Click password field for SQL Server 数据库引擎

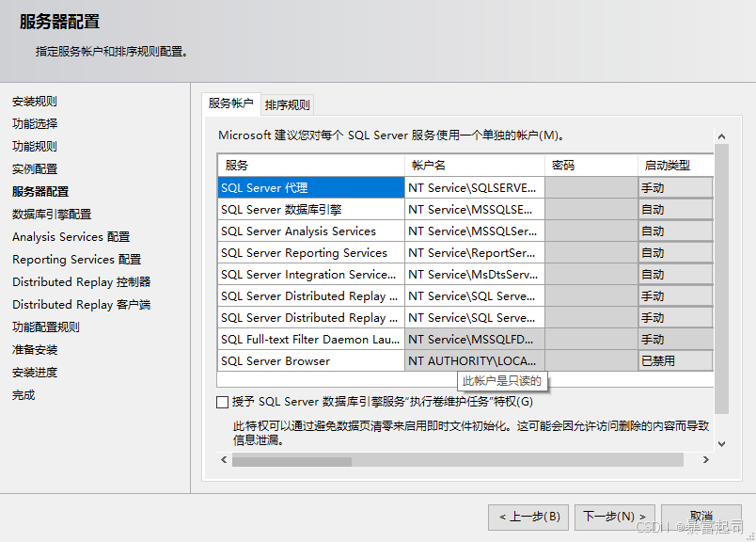pyautogui.click(x=591, y=209)
